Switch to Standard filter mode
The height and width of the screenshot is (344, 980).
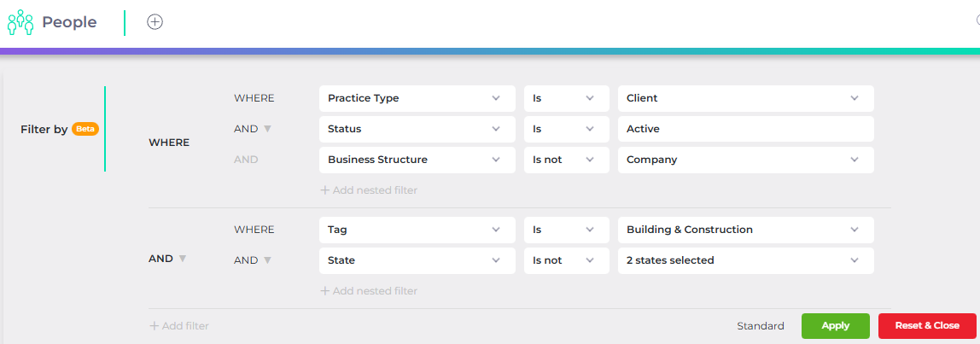[760, 326]
